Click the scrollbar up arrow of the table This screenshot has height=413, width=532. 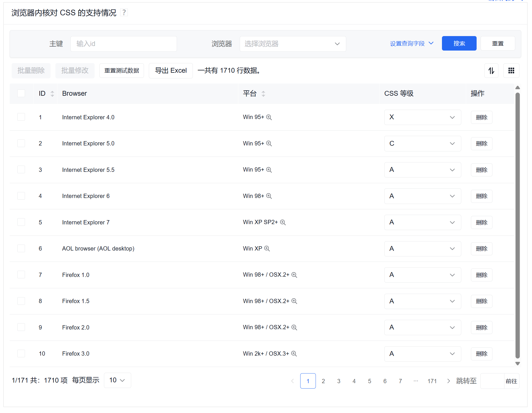[x=518, y=87]
